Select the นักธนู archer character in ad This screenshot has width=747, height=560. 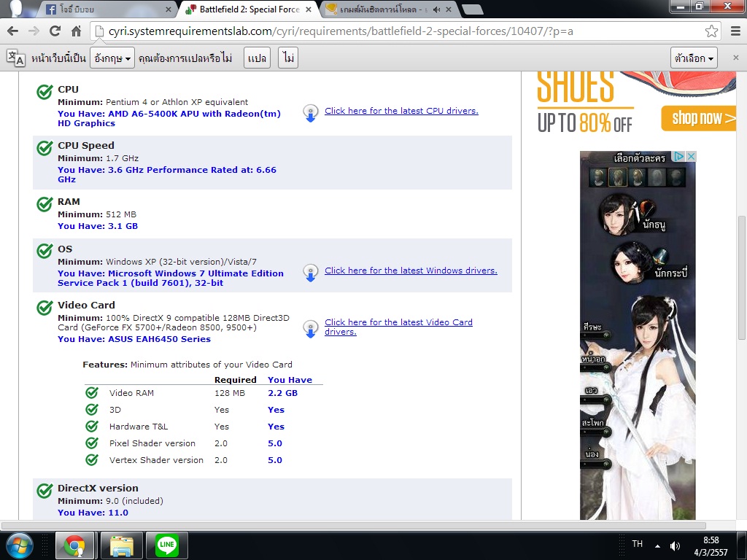click(x=634, y=215)
